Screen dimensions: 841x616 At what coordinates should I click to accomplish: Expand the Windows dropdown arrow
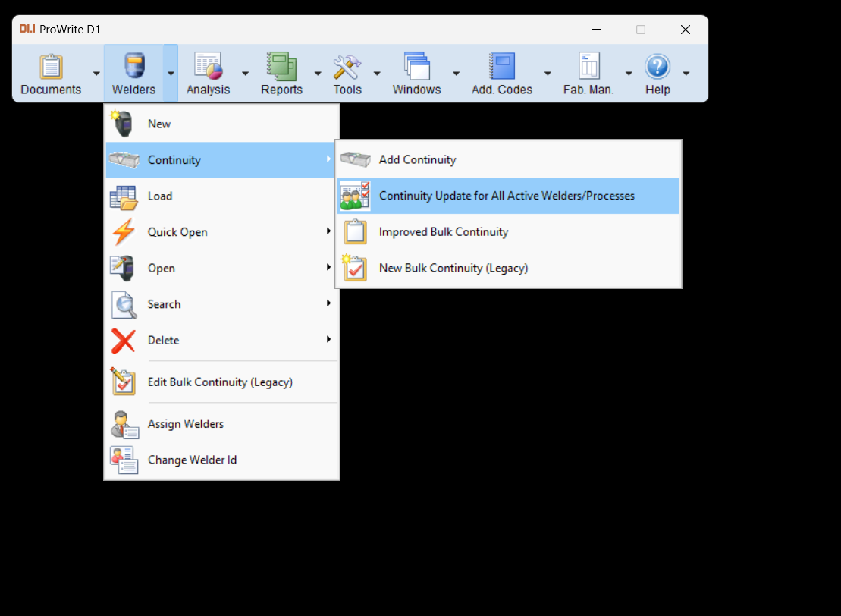click(456, 73)
